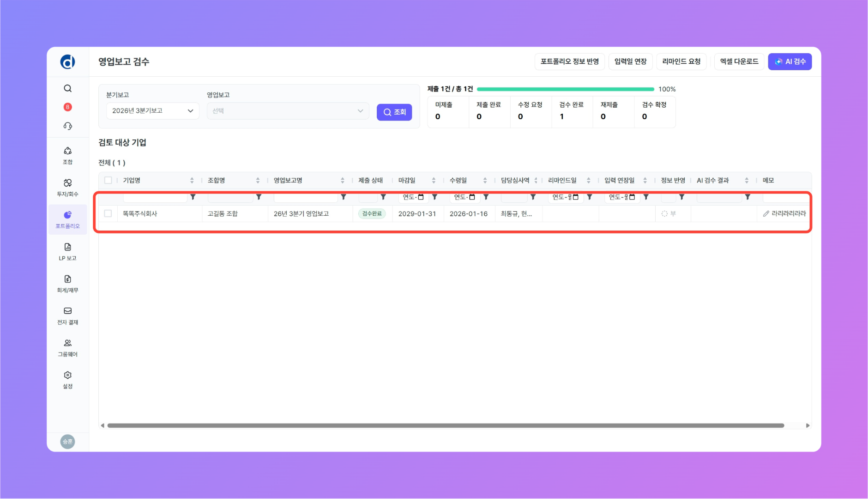Click the 검수완료 status badge
The width and height of the screenshot is (868, 499).
(x=372, y=213)
